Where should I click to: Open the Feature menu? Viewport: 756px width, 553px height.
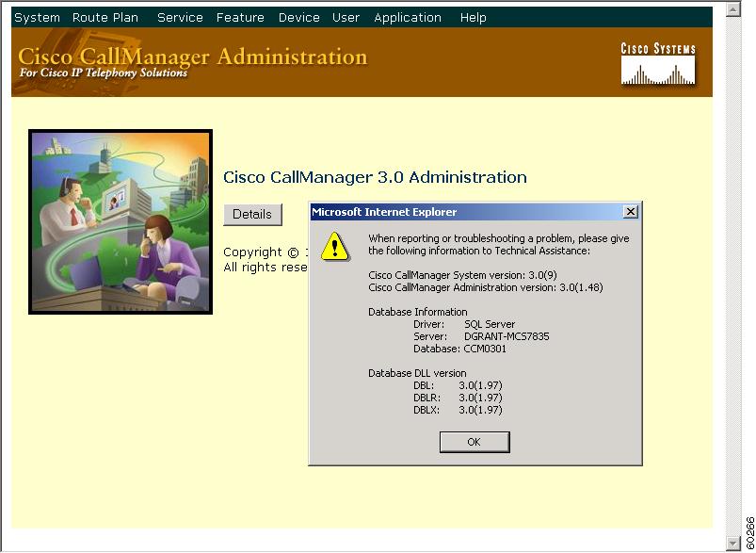(x=240, y=18)
